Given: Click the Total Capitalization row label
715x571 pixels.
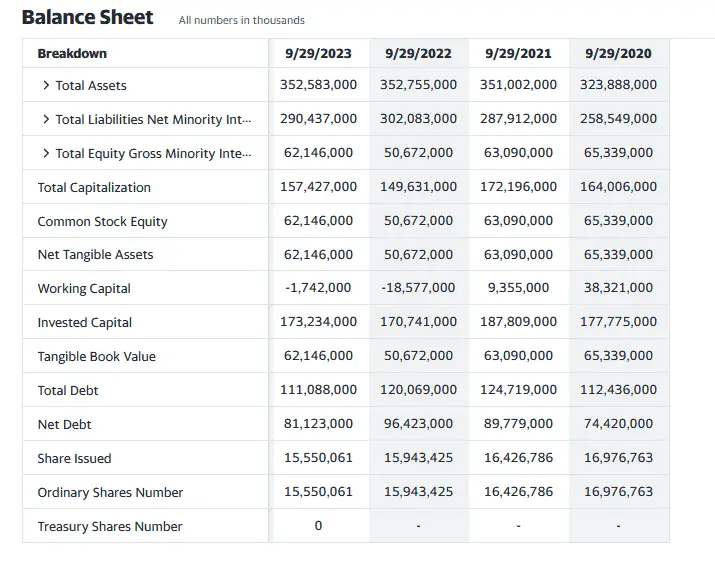Looking at the screenshot, I should (94, 188).
